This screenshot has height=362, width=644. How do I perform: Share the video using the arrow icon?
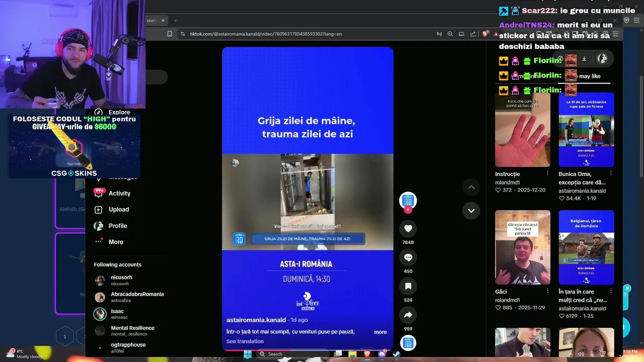tap(408, 315)
